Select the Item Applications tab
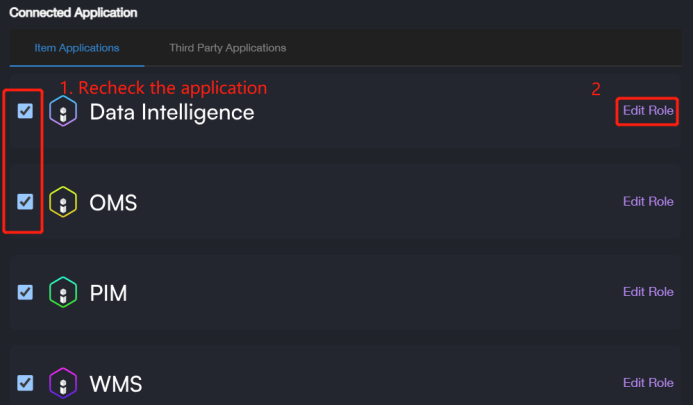The height and width of the screenshot is (405, 693). [77, 47]
